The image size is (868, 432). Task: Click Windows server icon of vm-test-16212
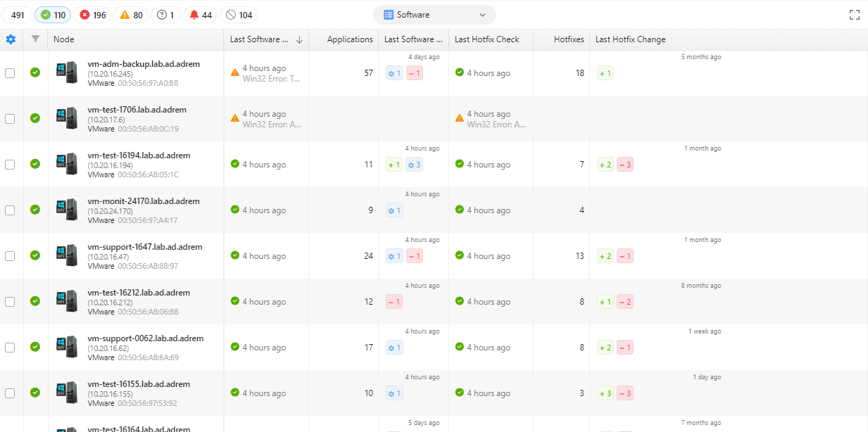pyautogui.click(x=67, y=301)
